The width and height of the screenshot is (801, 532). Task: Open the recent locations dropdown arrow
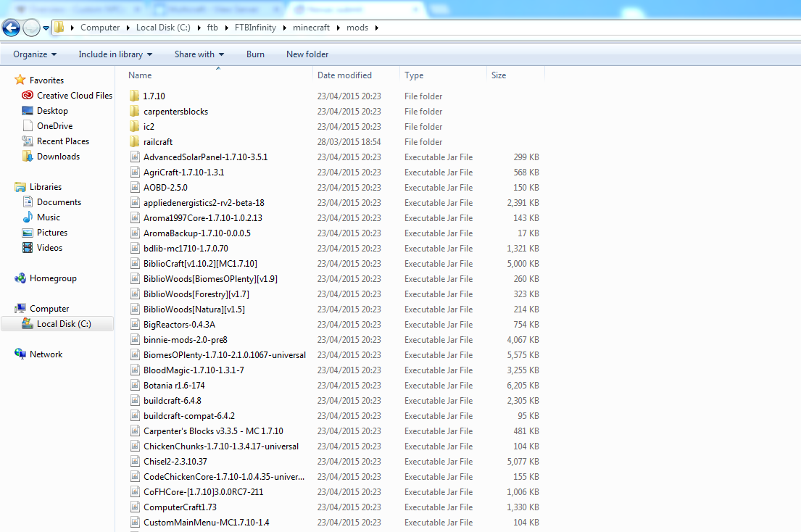pyautogui.click(x=46, y=28)
